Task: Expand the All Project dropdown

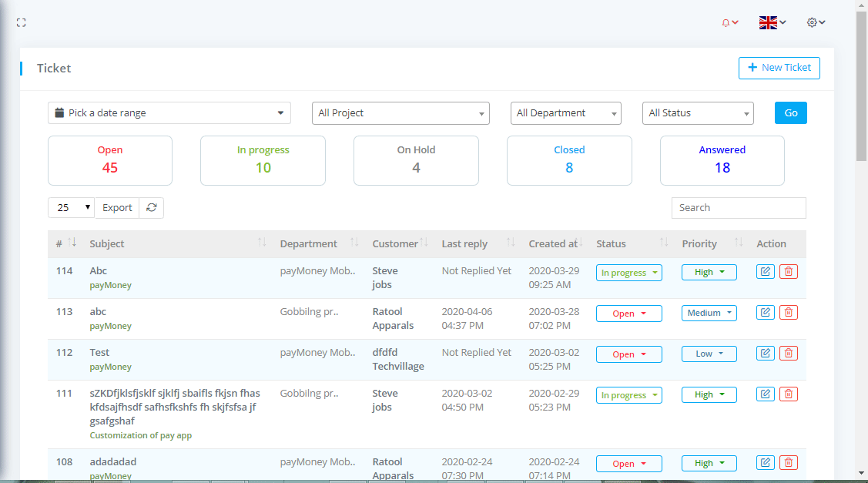Action: (400, 113)
